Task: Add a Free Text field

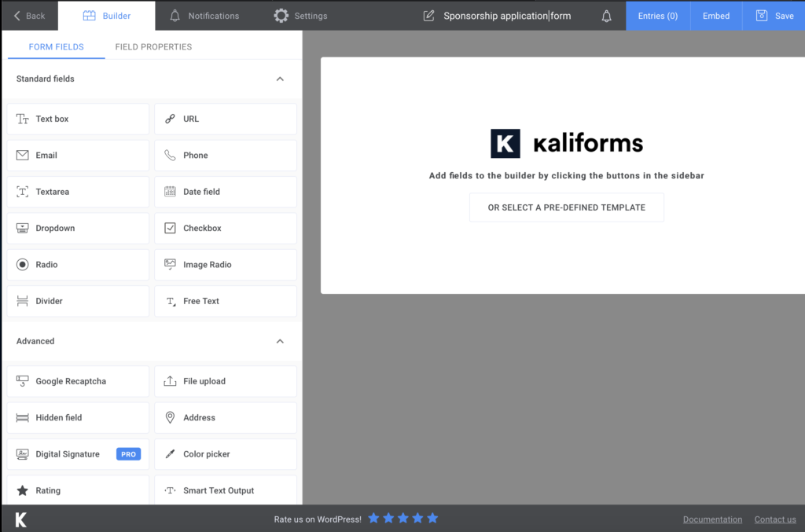Action: coord(226,301)
